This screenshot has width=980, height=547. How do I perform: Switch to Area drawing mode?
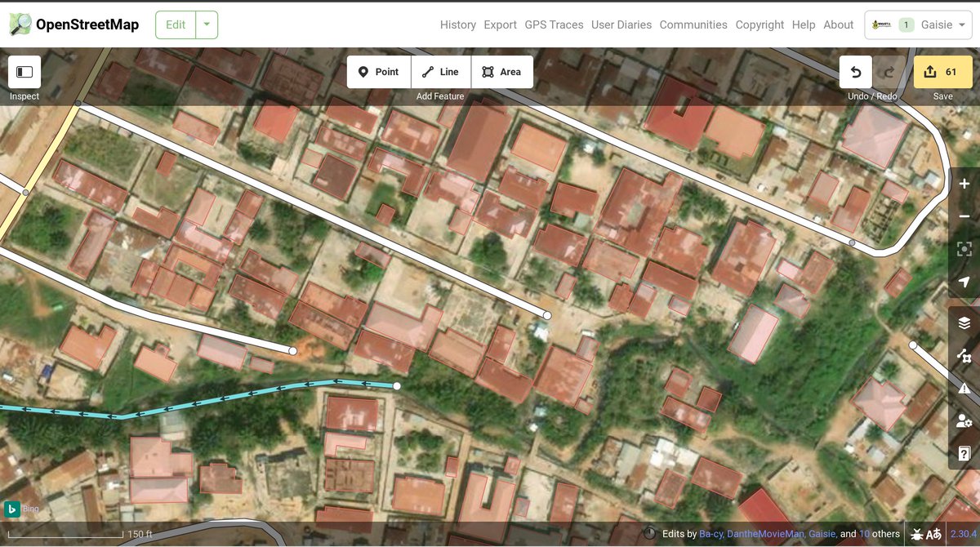tap(502, 72)
